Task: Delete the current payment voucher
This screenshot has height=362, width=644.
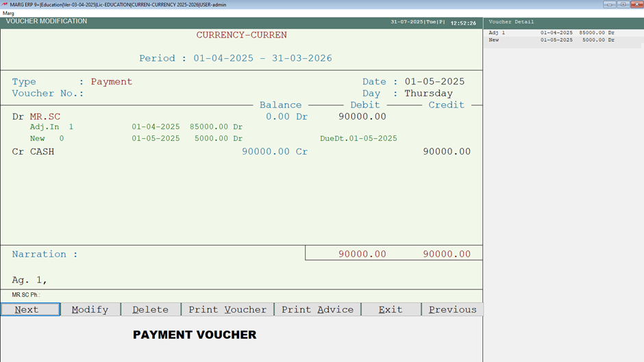Action: tap(150, 309)
